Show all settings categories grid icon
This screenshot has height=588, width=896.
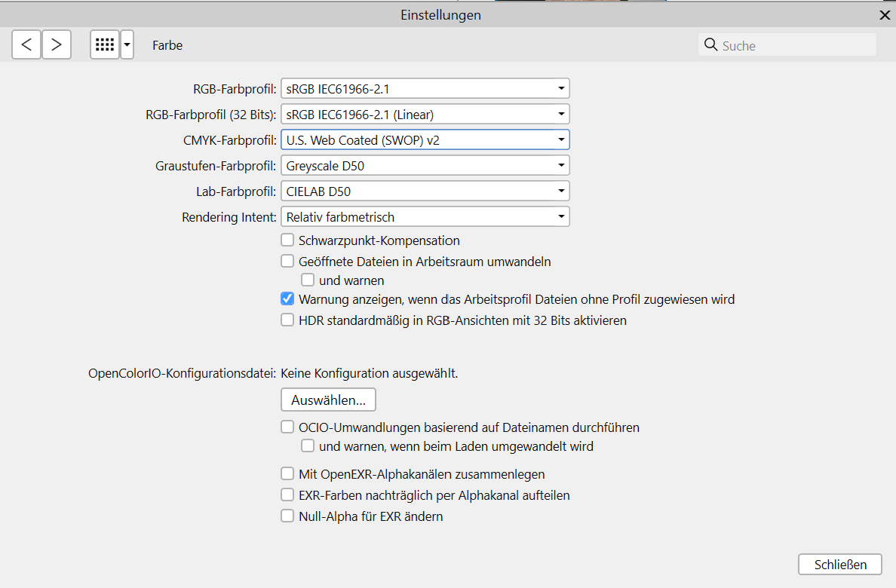coord(105,44)
